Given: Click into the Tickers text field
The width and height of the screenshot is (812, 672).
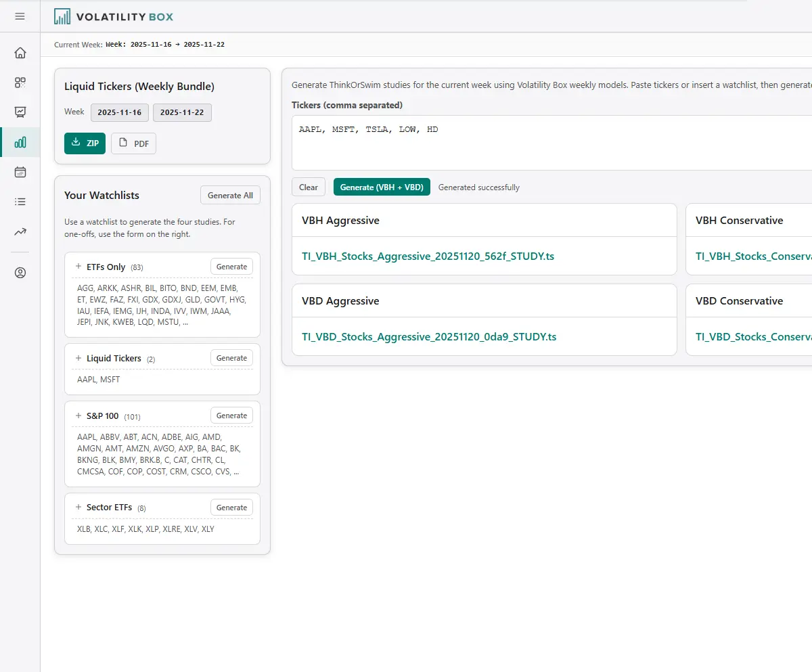Looking at the screenshot, I should click(x=551, y=143).
